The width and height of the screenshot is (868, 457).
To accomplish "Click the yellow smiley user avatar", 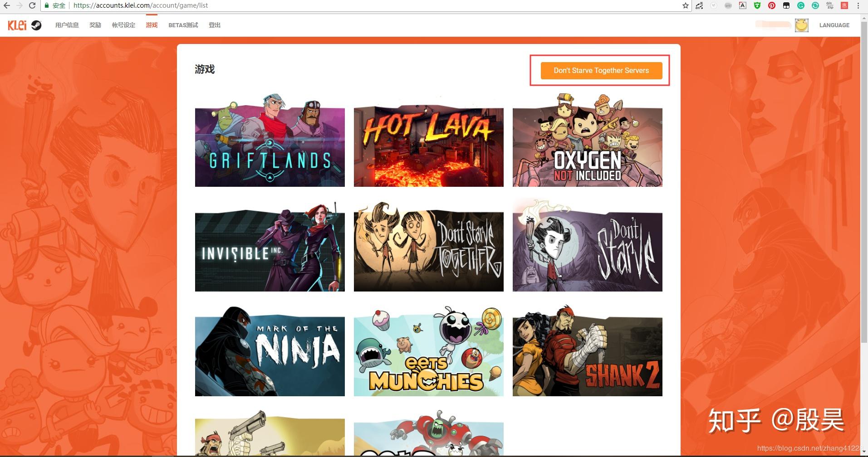I will tap(802, 25).
